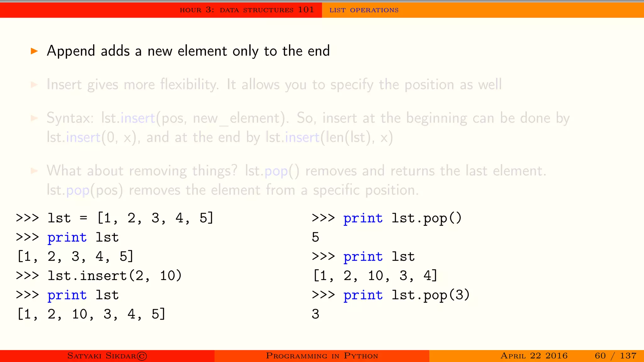Click footer date 'April 22 2016'
The height and width of the screenshot is (362, 644).
(534, 356)
